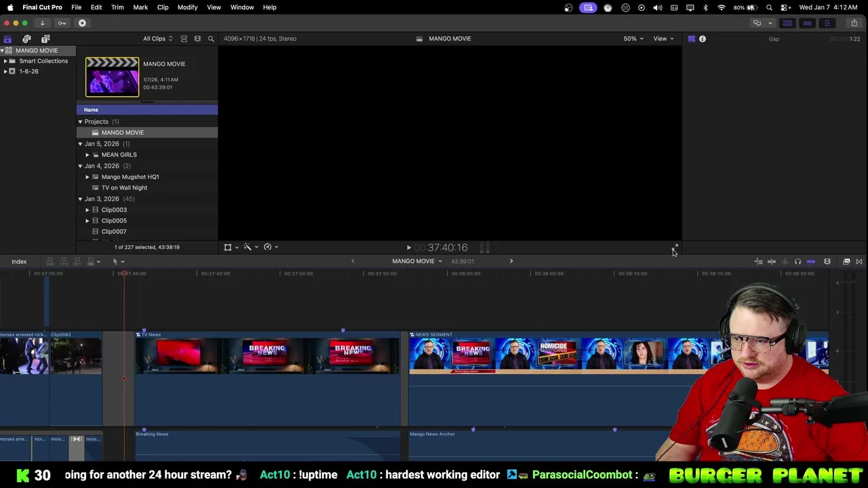Screen dimensions: 868x488
Task: Toggle the Timeline panel visibility button
Action: tap(807, 23)
